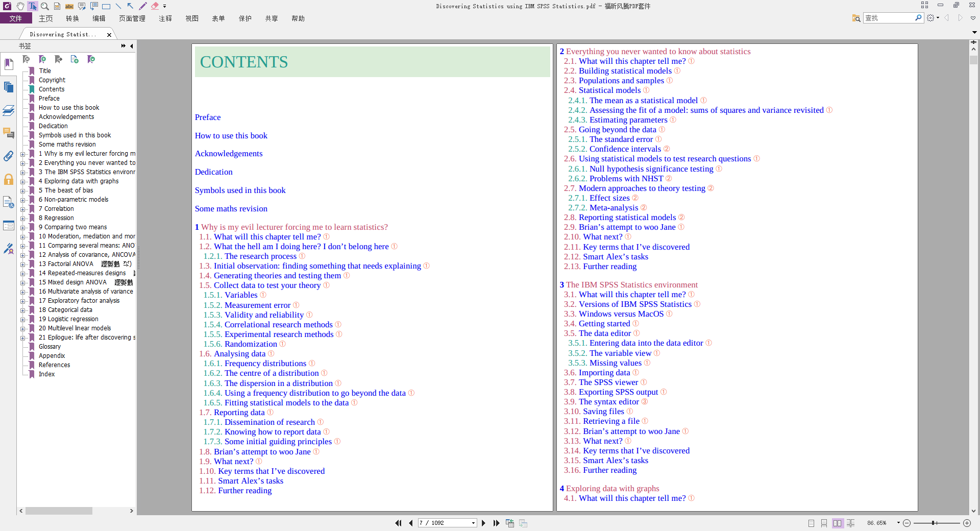
Task: Click the Snapshot page icon
Action: click(57, 6)
